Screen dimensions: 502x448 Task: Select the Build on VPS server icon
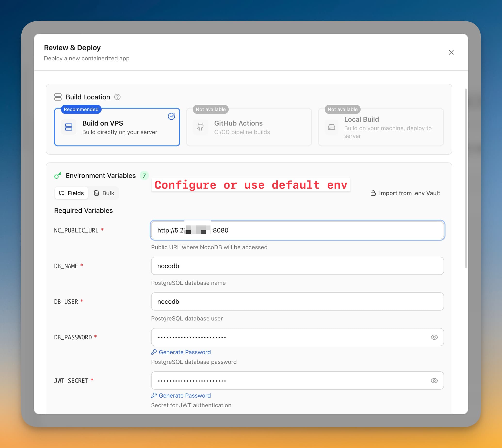coord(69,127)
